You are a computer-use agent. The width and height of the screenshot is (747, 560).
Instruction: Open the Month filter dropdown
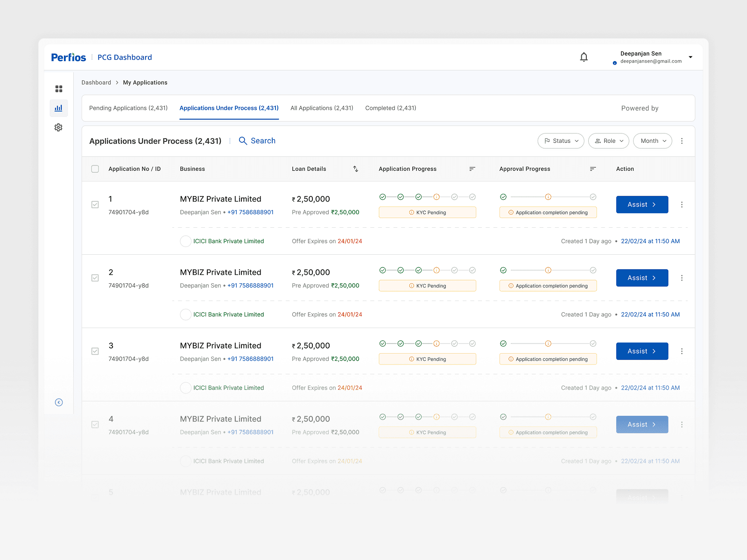(x=653, y=141)
